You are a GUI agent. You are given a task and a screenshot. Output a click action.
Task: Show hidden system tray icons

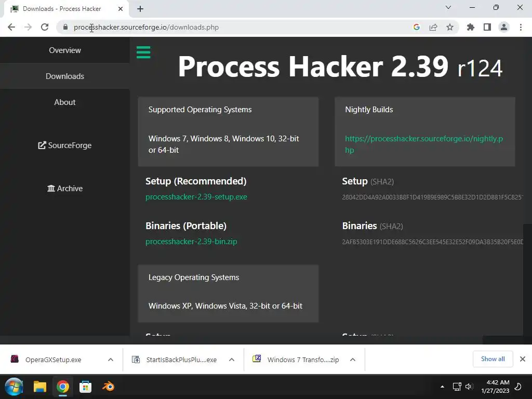(442, 387)
